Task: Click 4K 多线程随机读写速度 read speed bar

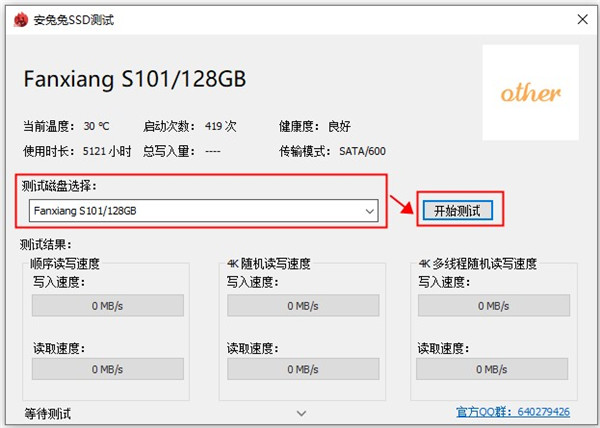Action: pos(492,369)
